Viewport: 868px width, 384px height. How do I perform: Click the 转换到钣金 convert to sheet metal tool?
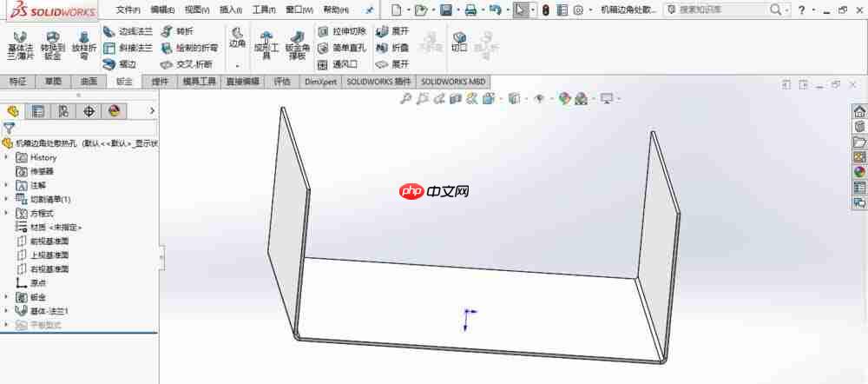point(53,45)
